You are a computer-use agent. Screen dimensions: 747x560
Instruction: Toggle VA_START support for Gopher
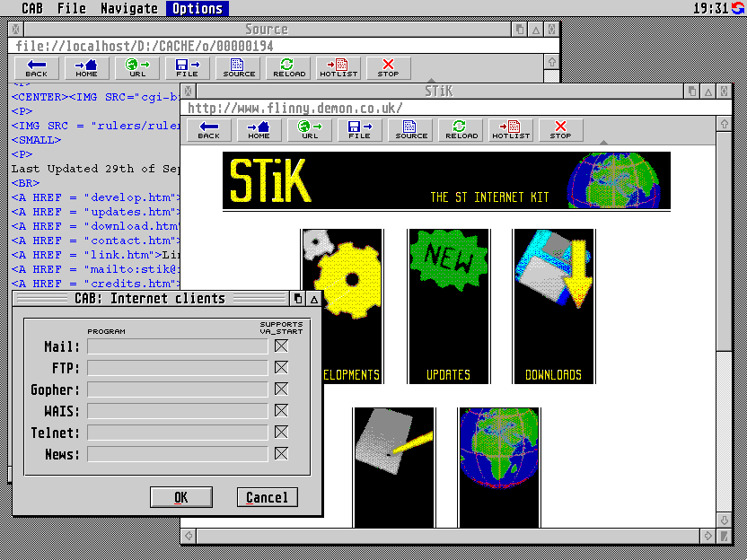[x=281, y=389]
